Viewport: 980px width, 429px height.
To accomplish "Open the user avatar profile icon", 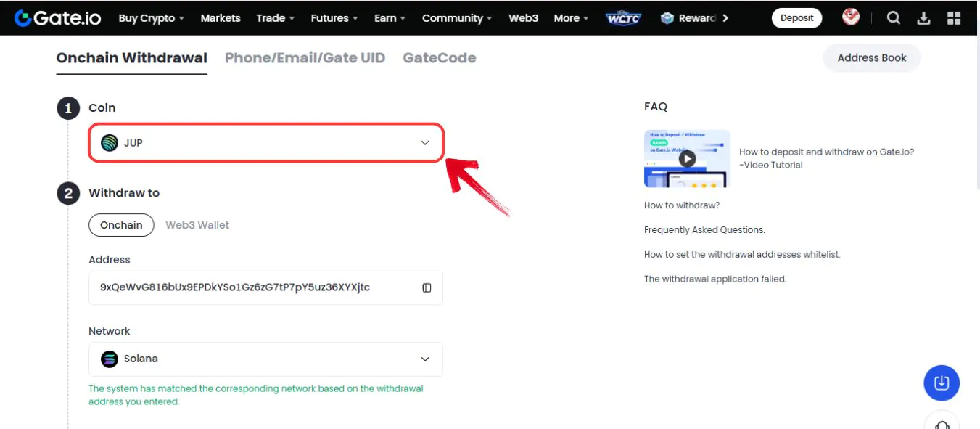I will 851,17.
